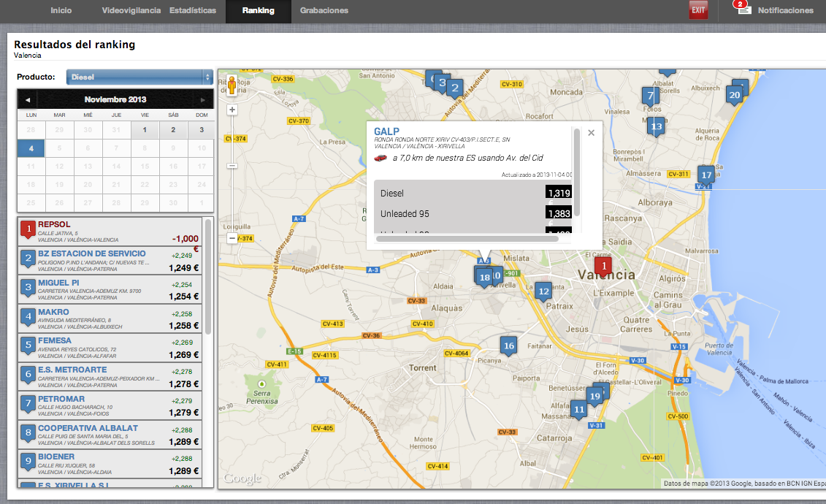
Task: Click the Street View pegman icon
Action: coord(232,85)
